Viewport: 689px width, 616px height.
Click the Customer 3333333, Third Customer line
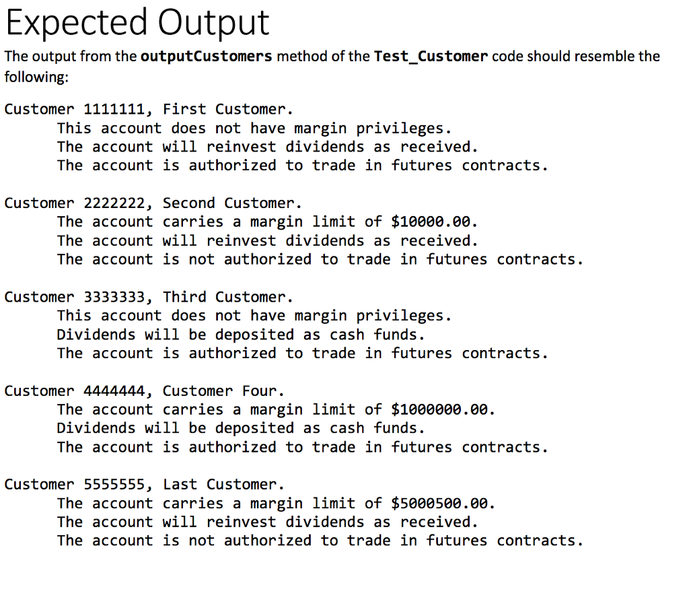pyautogui.click(x=149, y=298)
